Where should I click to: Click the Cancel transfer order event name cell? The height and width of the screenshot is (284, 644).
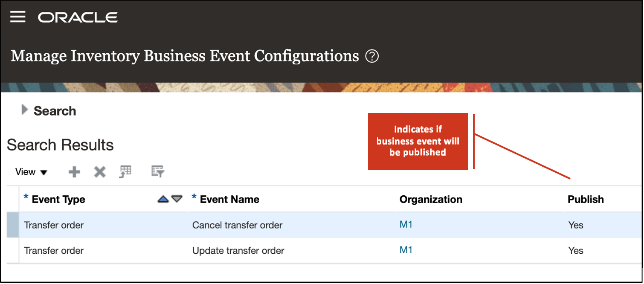[237, 225]
